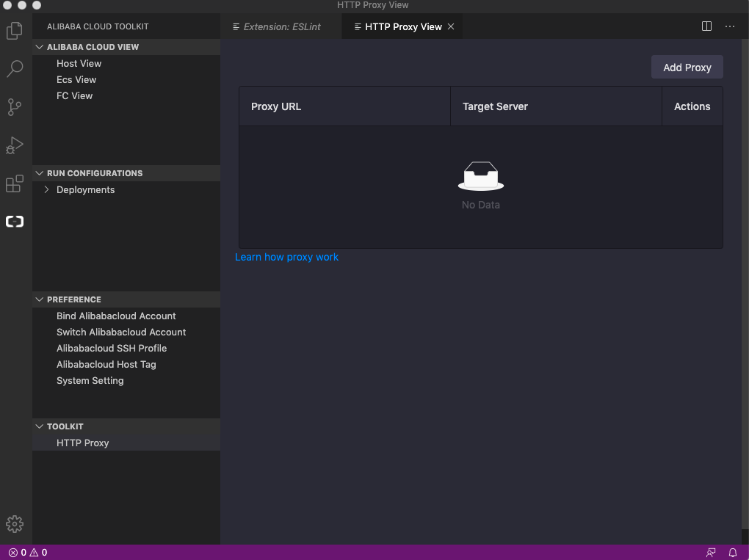The image size is (749, 560).
Task: Open the Manage gear icon
Action: [x=15, y=523]
